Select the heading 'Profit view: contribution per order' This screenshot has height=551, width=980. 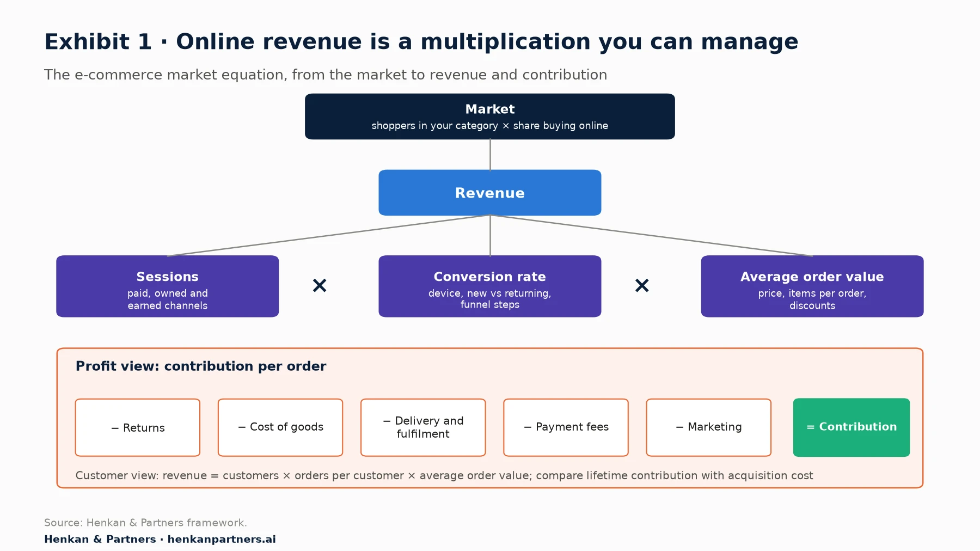201,366
